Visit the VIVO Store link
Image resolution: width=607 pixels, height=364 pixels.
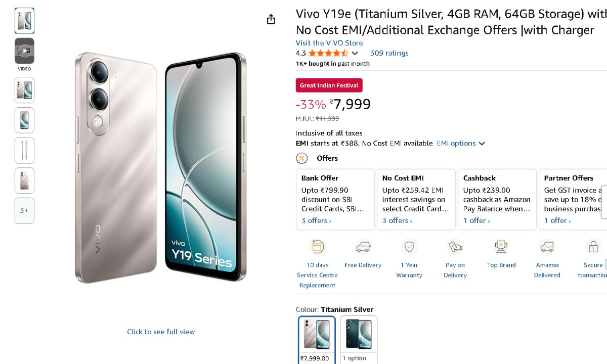point(329,43)
